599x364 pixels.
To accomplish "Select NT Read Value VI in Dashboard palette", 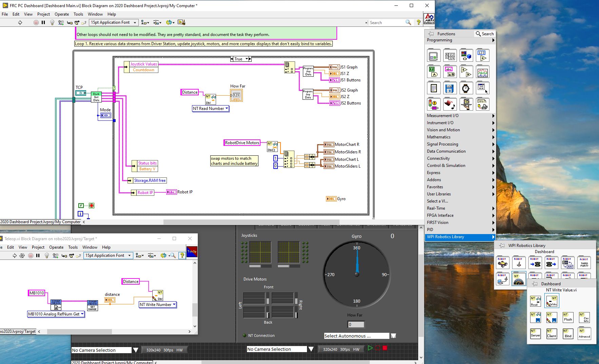I will click(536, 301).
